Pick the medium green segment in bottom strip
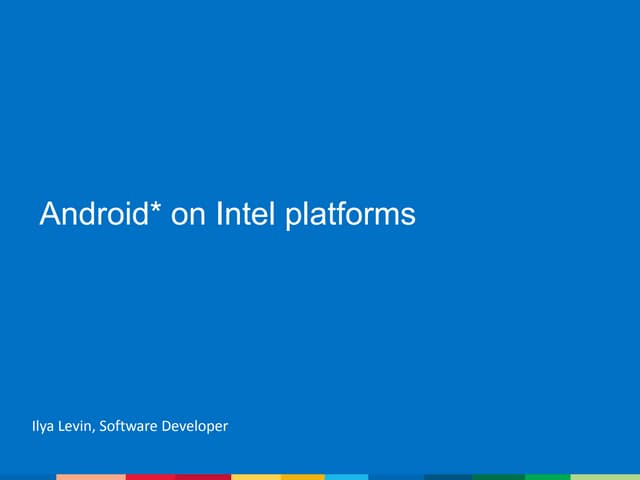This screenshot has width=640, height=480. [547, 477]
